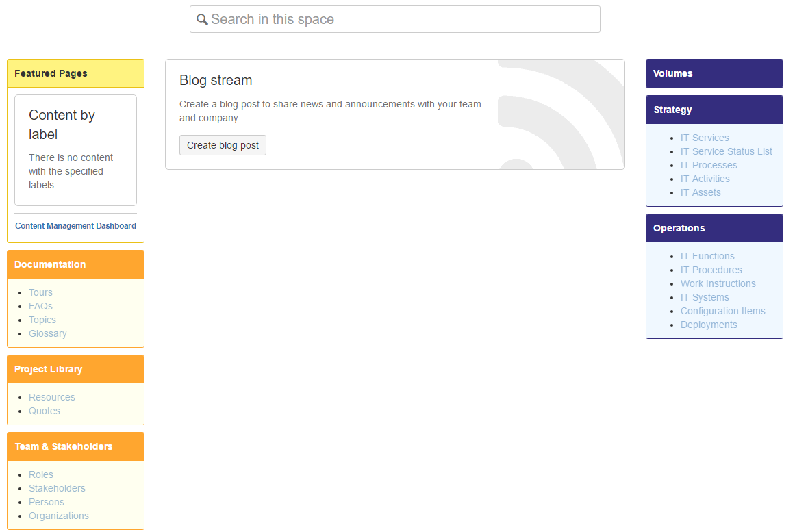Open Quotes in the Project Library

coord(44,411)
